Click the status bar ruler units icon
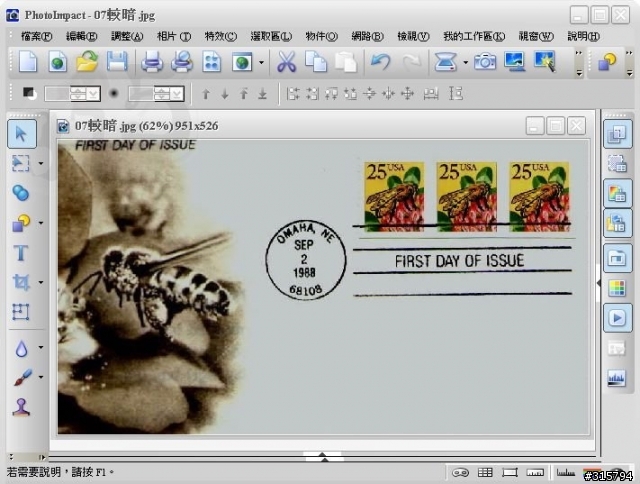This screenshot has width=640, height=484. [536, 473]
